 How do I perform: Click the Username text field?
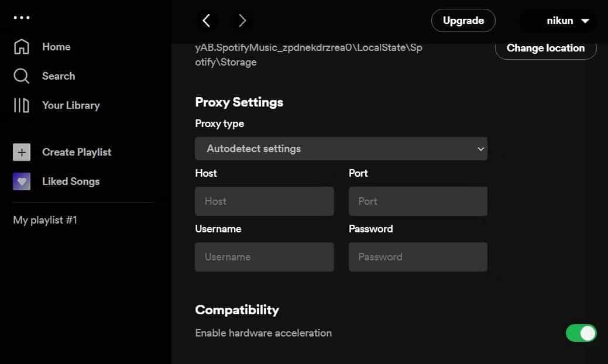click(264, 257)
